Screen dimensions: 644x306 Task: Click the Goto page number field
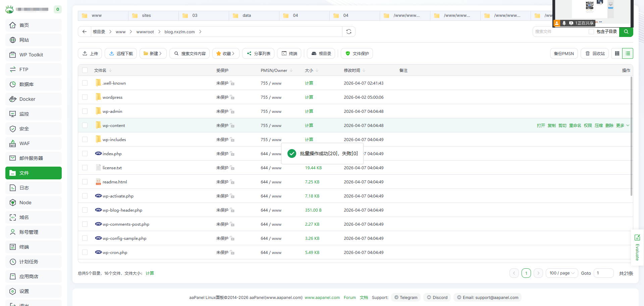click(603, 273)
